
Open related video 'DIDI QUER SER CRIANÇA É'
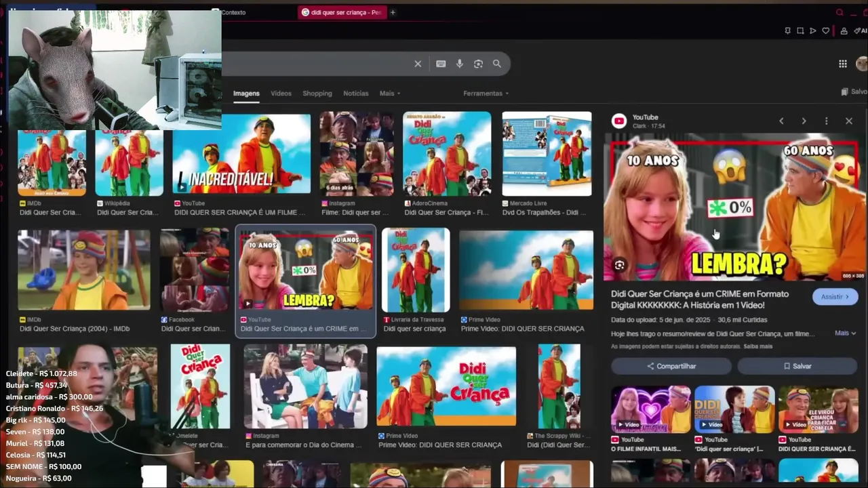pos(818,410)
